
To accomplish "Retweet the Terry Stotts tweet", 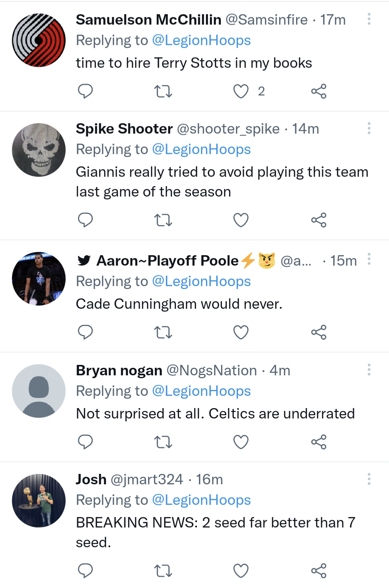I will tap(163, 91).
